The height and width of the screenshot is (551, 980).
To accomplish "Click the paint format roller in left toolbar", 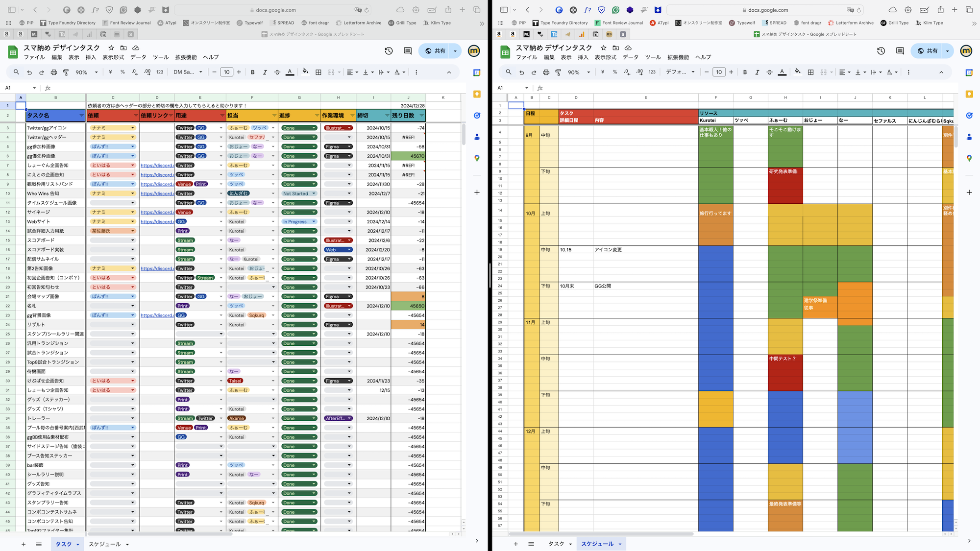I will coord(66,72).
